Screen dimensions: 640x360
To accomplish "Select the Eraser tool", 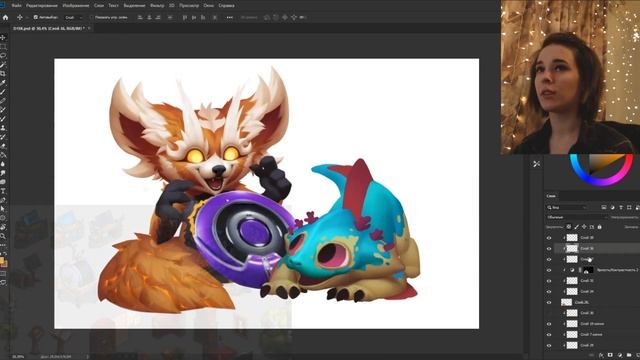I will [3, 146].
